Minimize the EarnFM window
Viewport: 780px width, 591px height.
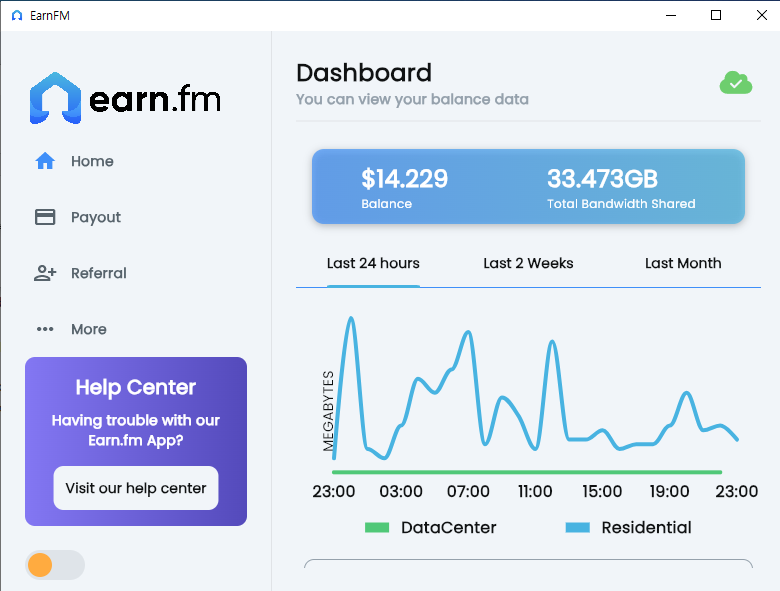tap(671, 15)
